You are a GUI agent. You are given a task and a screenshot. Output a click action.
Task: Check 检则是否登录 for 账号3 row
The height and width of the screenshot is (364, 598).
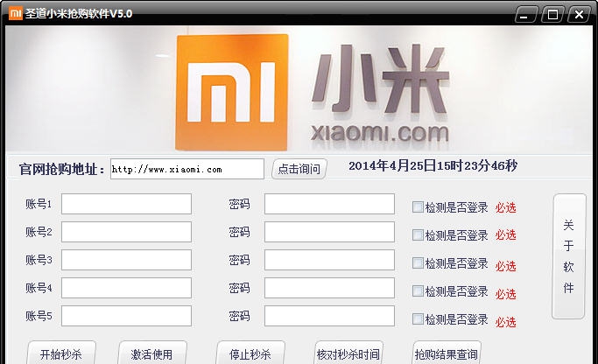coord(418,263)
